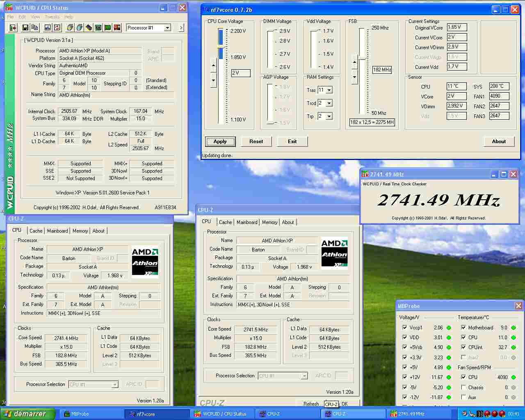Screen dimensions: 525x420
Task: Click the Real Time Clock Checker title icon
Action: (365, 174)
